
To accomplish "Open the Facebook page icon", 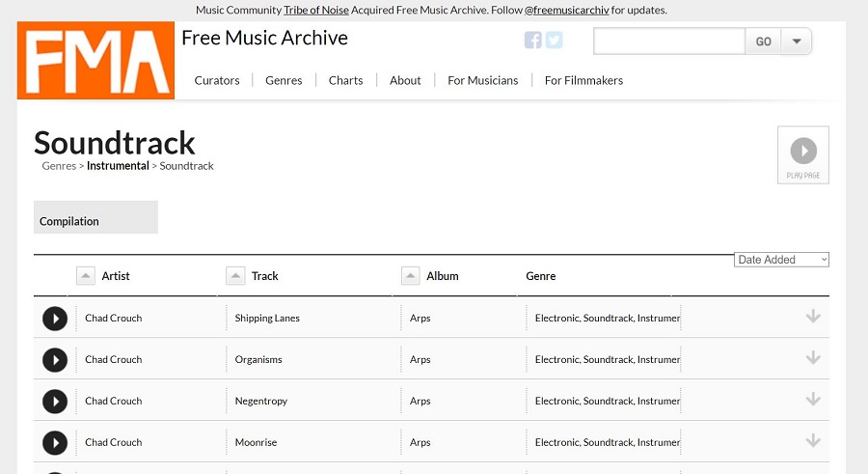I will pos(532,40).
